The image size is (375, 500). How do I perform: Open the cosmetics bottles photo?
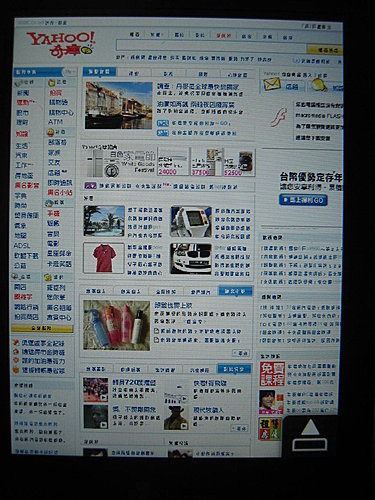(x=116, y=325)
